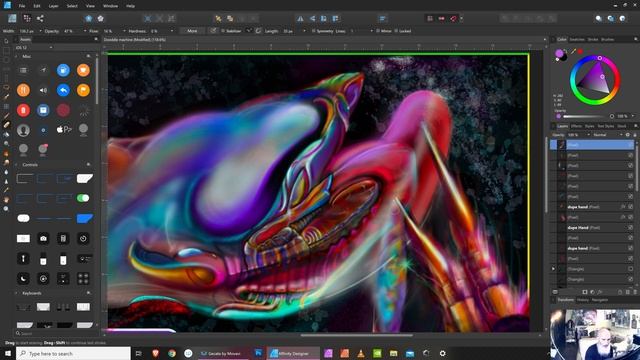Toggle the Locked checkbox
Image resolution: width=640 pixels, height=360 pixels.
396,31
